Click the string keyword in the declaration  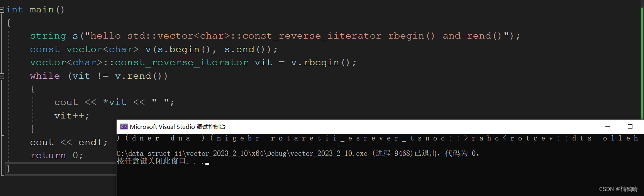[x=48, y=36]
